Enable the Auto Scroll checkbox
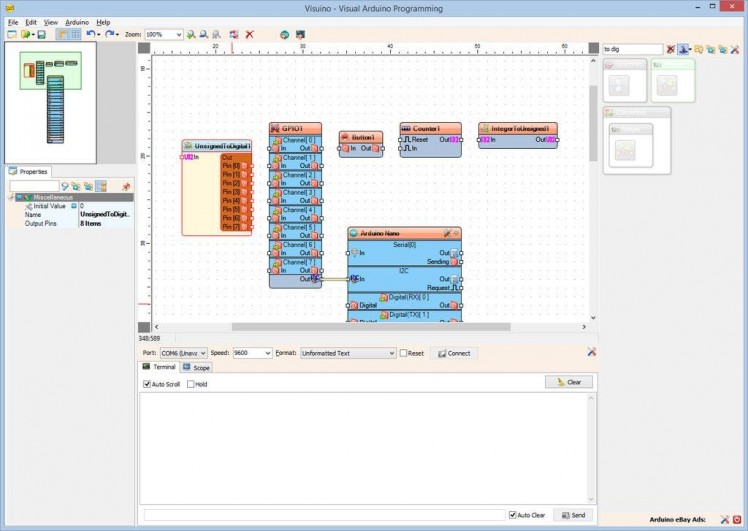This screenshot has height=531, width=748. 146,384
